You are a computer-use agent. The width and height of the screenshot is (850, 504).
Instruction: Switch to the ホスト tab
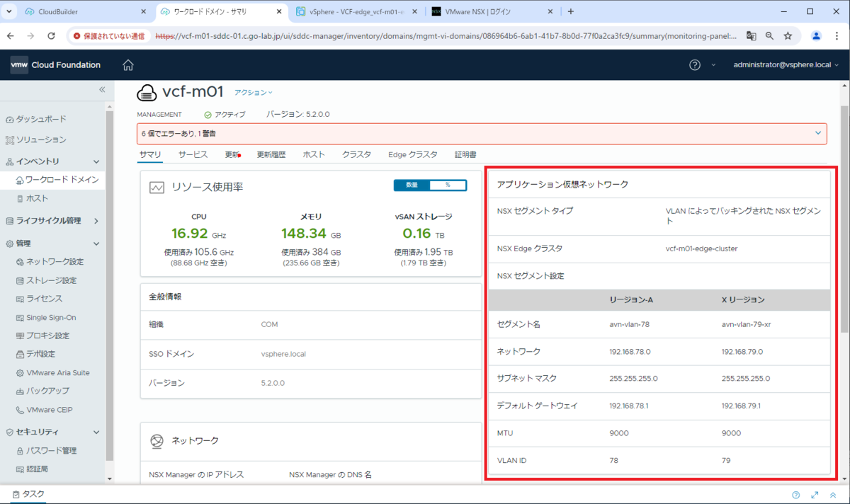314,154
